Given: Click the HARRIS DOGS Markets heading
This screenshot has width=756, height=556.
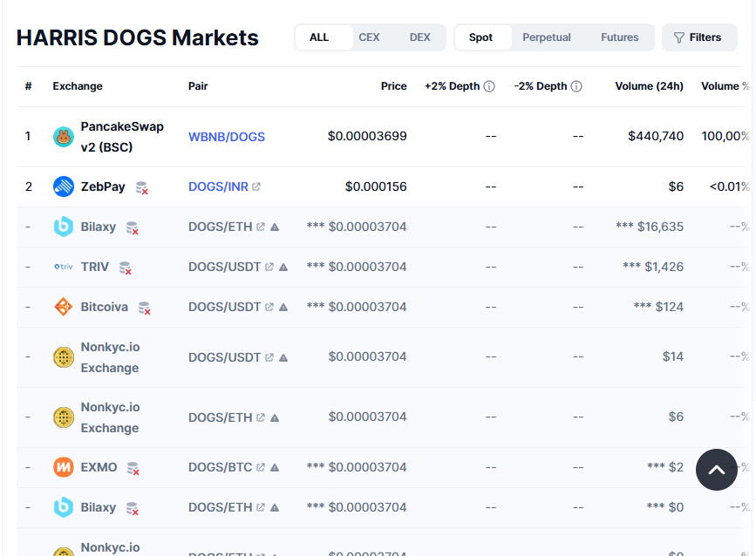Looking at the screenshot, I should (x=138, y=37).
